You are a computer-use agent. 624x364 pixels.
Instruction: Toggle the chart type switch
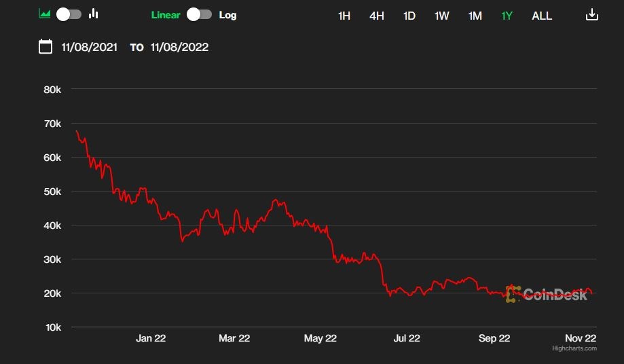69,14
